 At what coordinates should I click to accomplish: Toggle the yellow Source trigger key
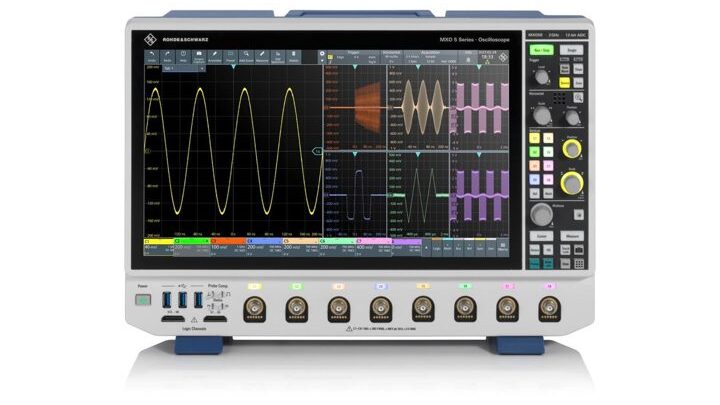(565, 82)
